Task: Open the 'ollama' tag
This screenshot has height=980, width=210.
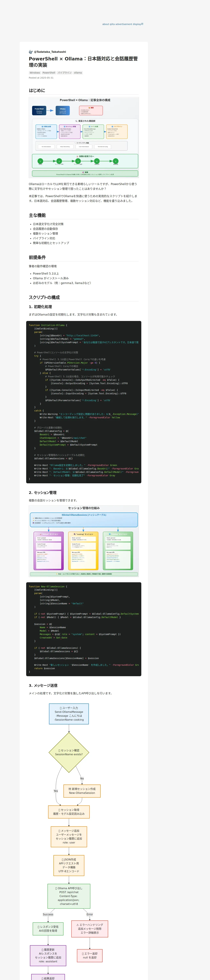Action: [x=78, y=73]
